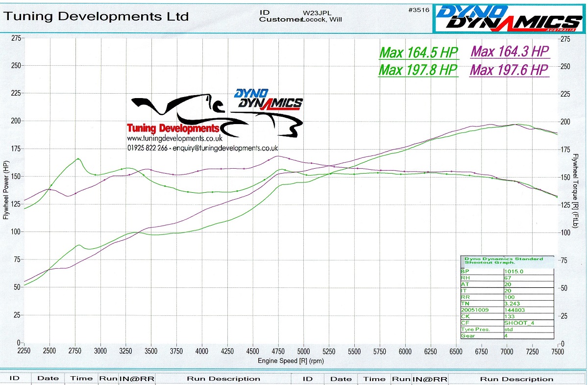The image size is (588, 385).
Task: Click the 5250 rpm tick on engine speed axis
Action: tap(329, 351)
